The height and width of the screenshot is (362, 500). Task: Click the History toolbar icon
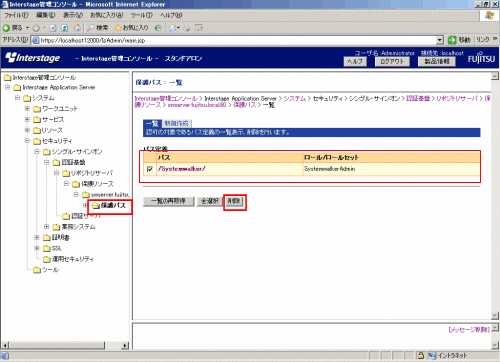158,28
